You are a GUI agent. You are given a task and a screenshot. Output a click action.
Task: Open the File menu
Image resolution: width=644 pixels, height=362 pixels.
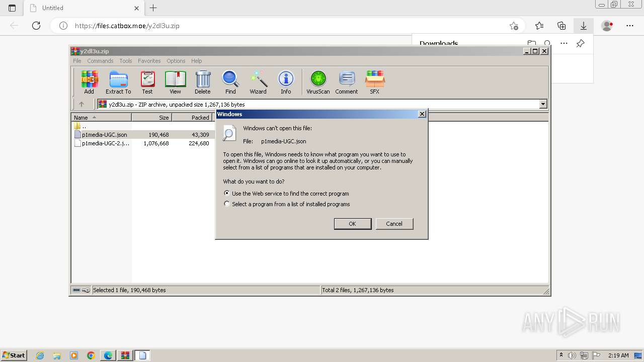(x=77, y=61)
